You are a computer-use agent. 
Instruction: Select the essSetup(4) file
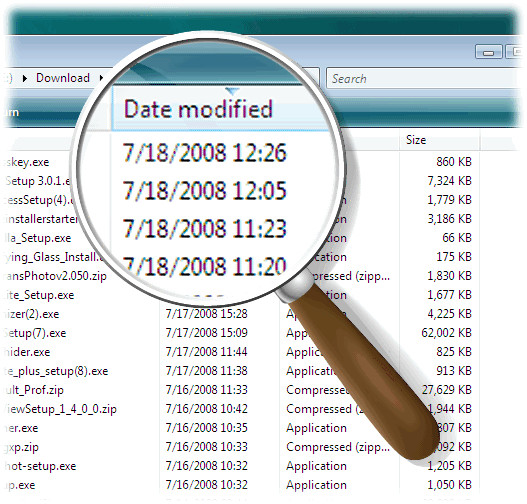(39, 200)
